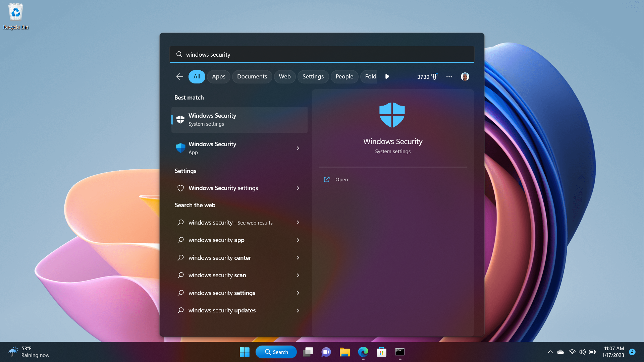Expand windows security scan web result

(299, 275)
